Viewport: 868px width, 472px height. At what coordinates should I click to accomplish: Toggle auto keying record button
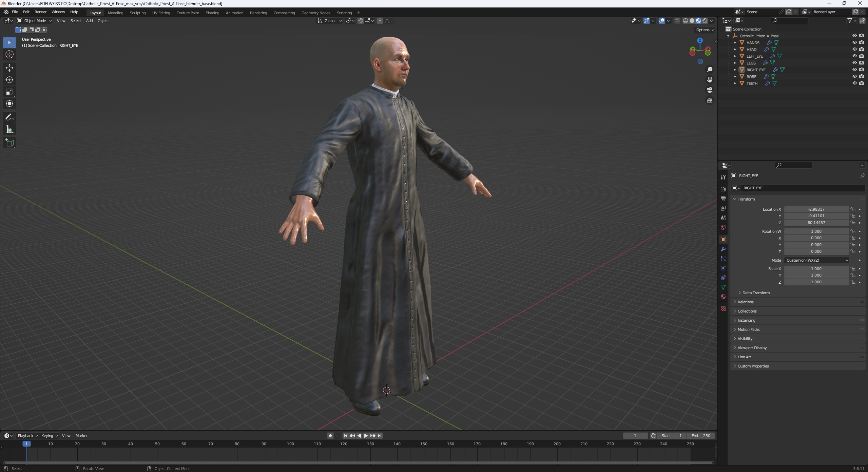click(330, 436)
